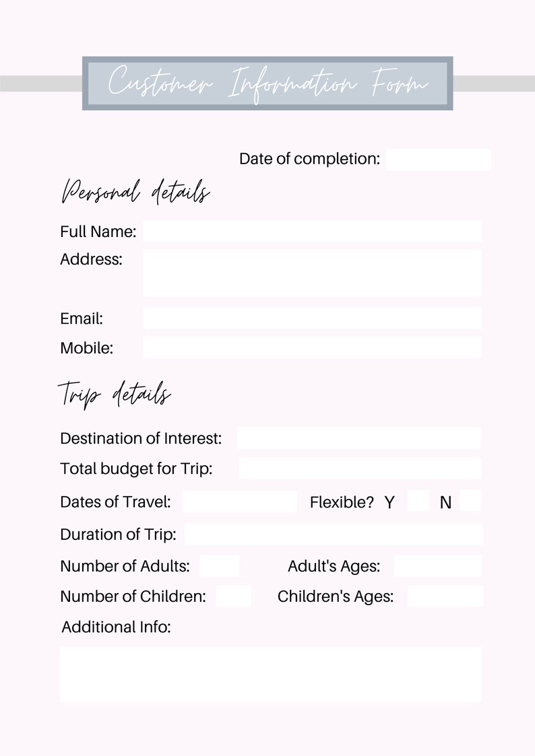The width and height of the screenshot is (535, 756).
Task: Select the Total budget for Trip field
Action: click(x=360, y=468)
